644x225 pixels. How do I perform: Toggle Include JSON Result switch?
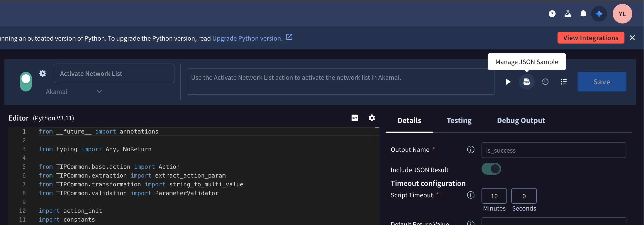(491, 169)
